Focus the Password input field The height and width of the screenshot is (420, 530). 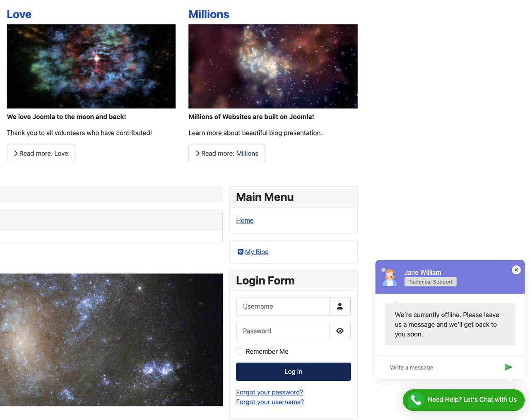coord(283,331)
